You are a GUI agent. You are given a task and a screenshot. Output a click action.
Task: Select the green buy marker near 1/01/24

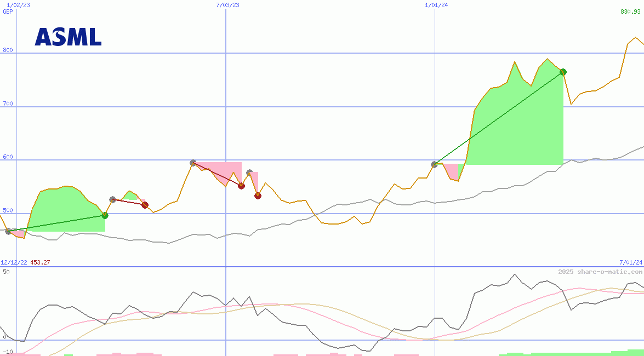coord(105,215)
